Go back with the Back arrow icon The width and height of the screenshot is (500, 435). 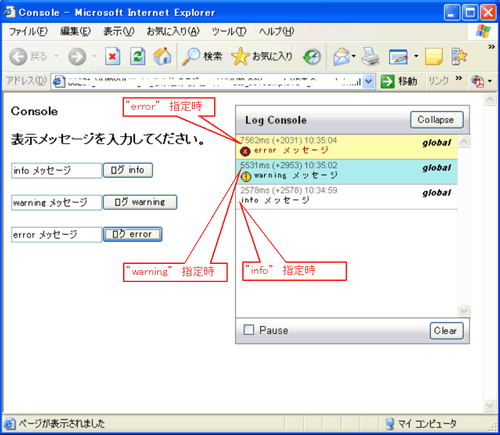click(18, 56)
